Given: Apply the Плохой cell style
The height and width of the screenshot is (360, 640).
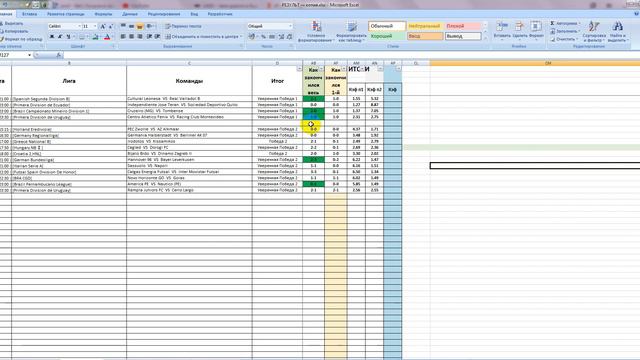Looking at the screenshot, I should 463,26.
